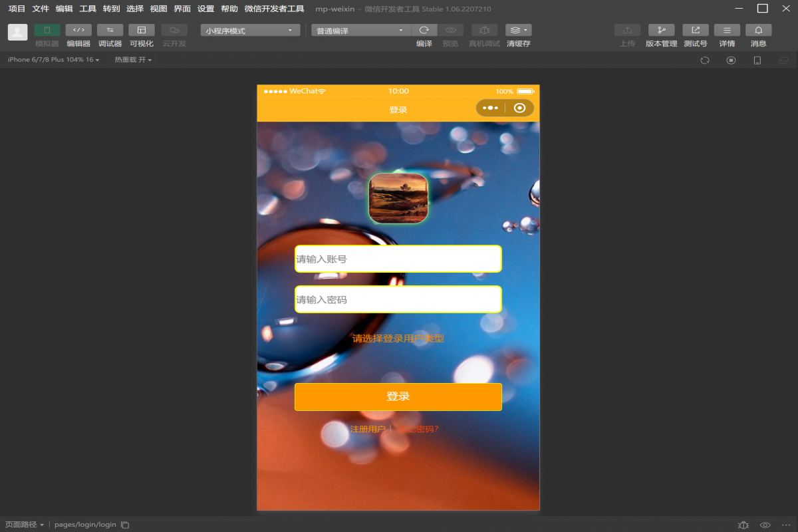The height and width of the screenshot is (532, 798).
Task: Click the landscape avatar thumbnail
Action: (398, 198)
